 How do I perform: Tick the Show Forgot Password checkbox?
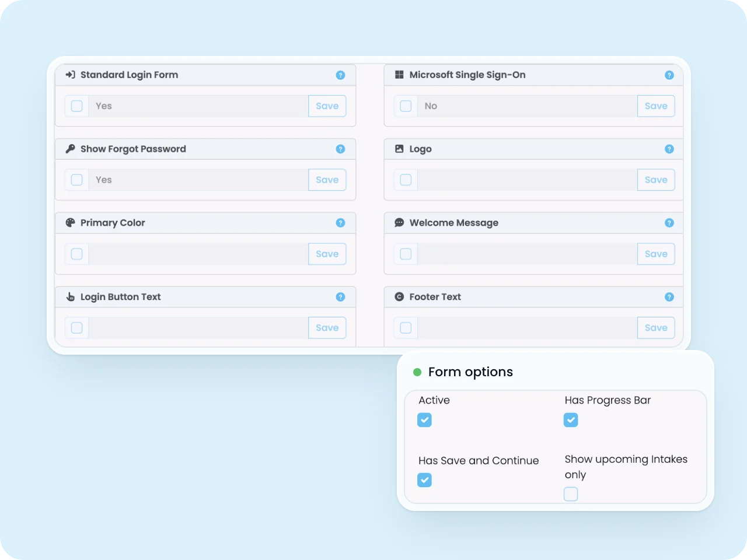pyautogui.click(x=76, y=180)
